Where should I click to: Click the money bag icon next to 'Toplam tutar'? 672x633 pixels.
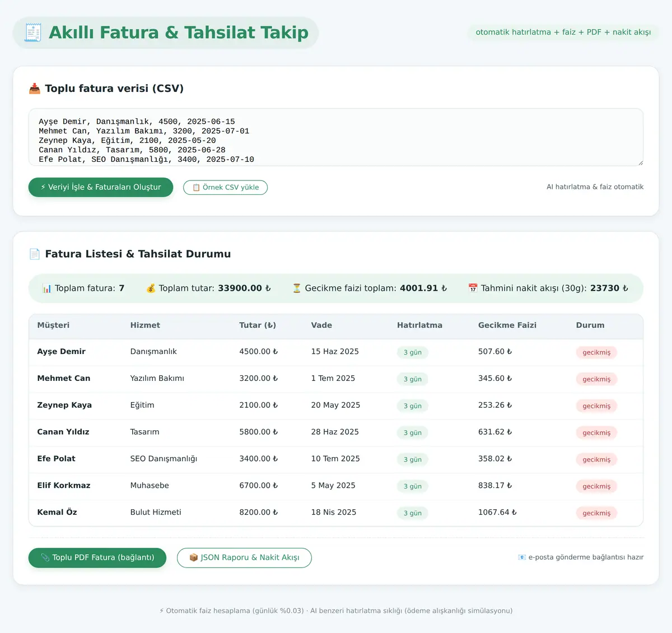coord(151,288)
